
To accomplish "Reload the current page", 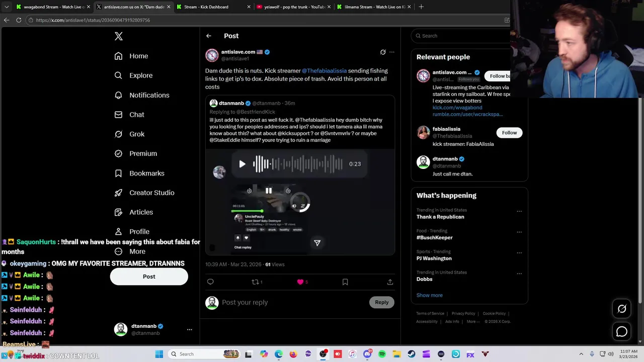I will [x=19, y=20].
